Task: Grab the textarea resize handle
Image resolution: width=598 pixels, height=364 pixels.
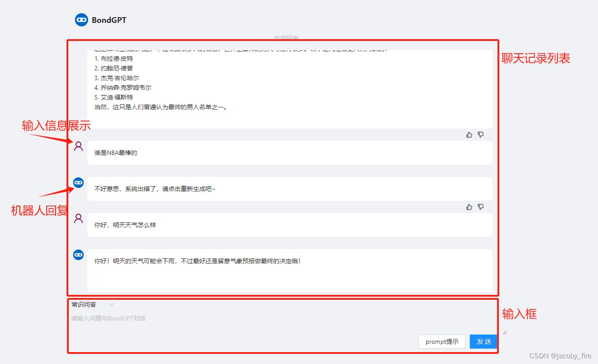Action: pyautogui.click(x=505, y=332)
